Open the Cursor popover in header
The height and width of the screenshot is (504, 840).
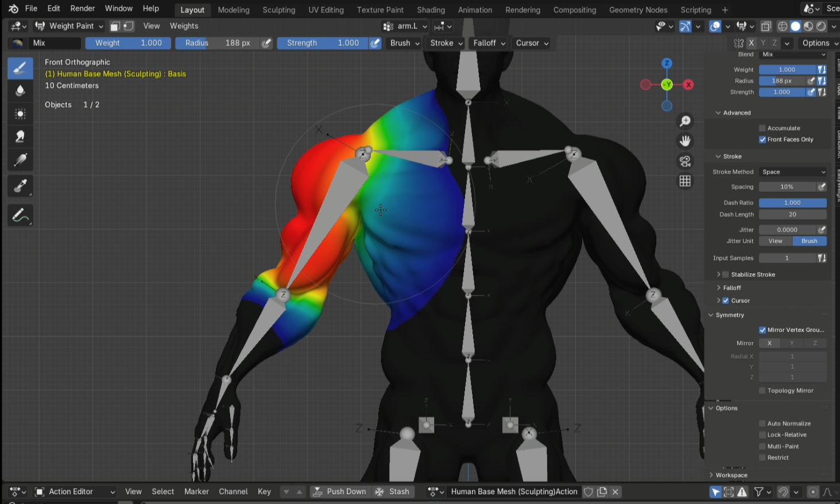tap(532, 43)
